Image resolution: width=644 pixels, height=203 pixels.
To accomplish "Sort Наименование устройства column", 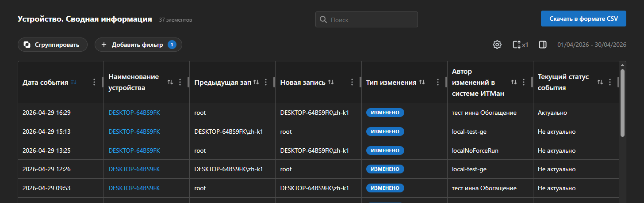I will tap(170, 82).
